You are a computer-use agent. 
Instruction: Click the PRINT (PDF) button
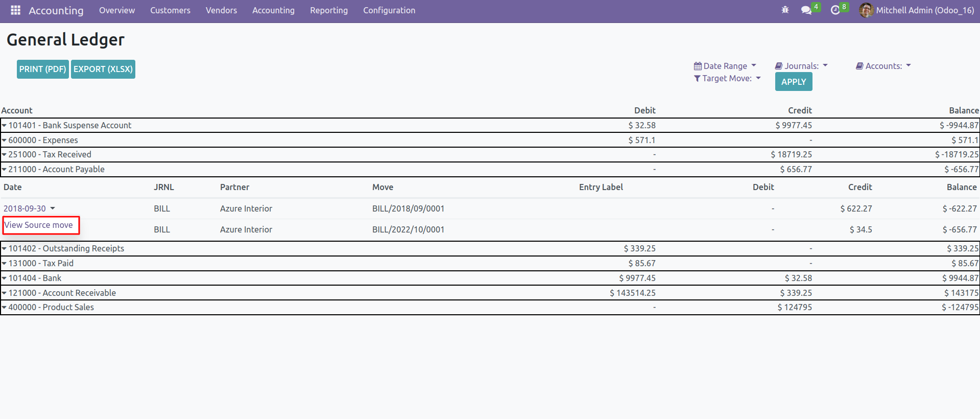[x=43, y=69]
